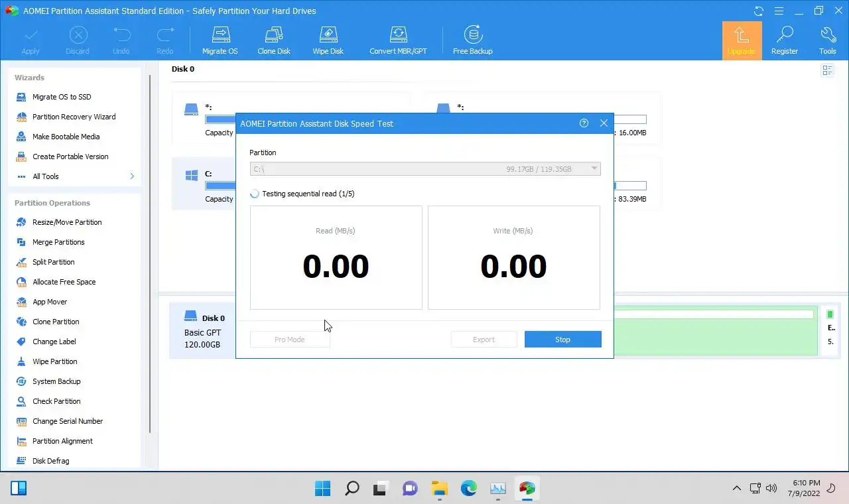Screen dimensions: 849x504
Task: Click the left sidebar scrollbar
Action: 151,254
